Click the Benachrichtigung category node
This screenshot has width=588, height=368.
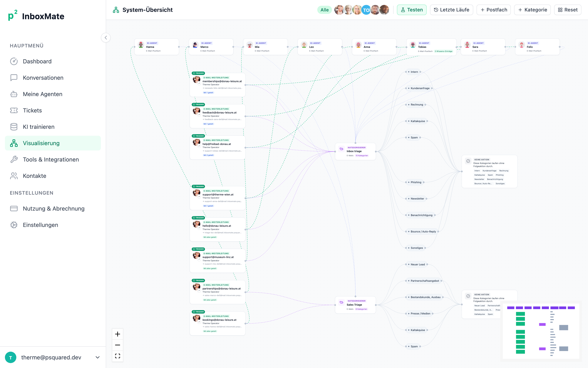(x=420, y=215)
